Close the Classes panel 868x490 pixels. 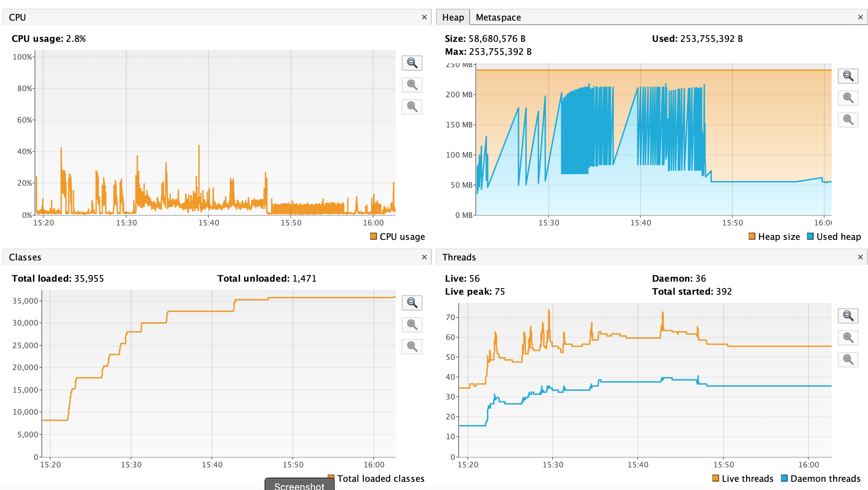(424, 257)
